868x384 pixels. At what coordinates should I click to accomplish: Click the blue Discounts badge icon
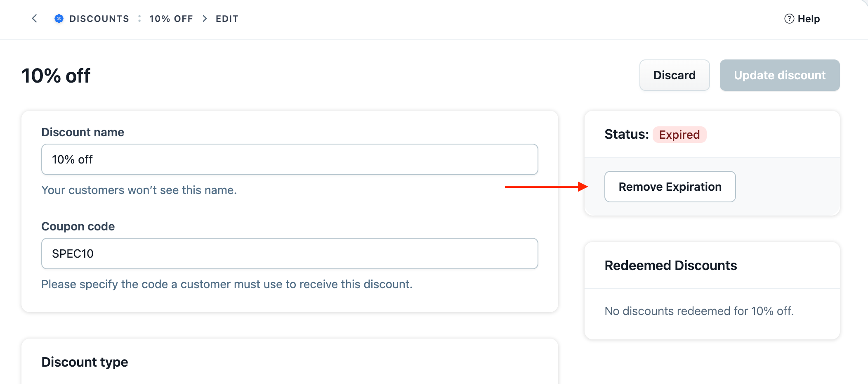tap(59, 19)
